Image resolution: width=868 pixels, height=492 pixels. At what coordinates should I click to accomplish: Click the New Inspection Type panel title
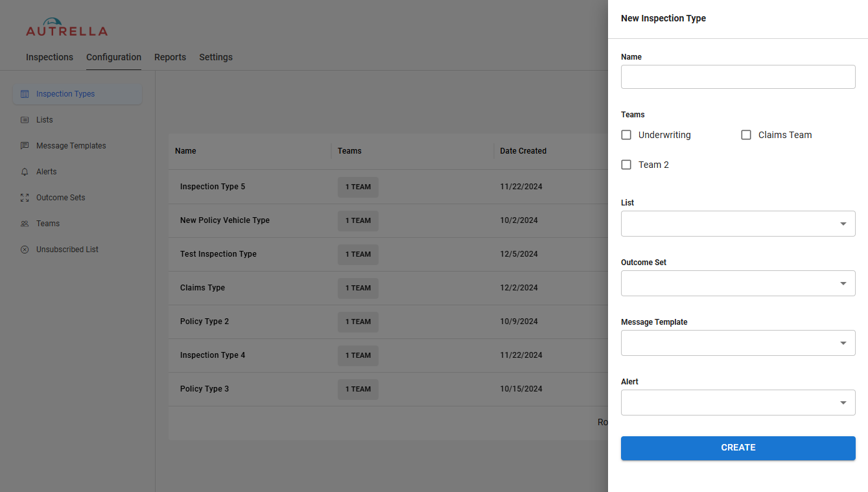(x=663, y=18)
